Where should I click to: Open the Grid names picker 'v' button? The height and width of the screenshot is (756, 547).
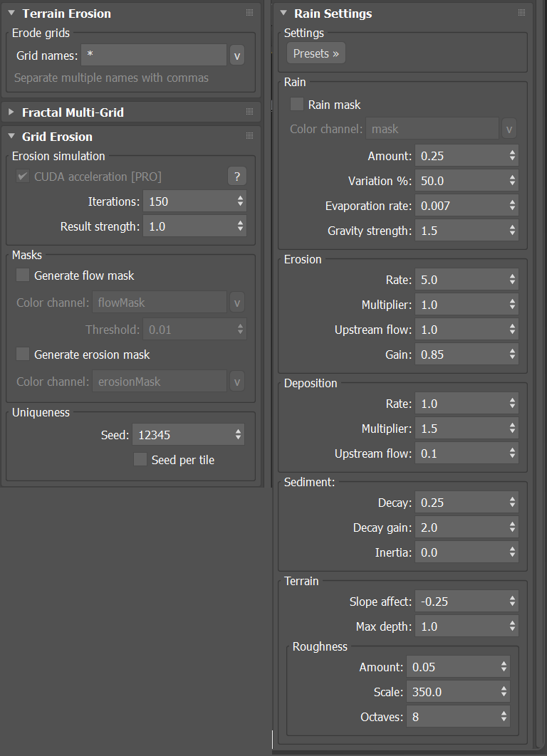(237, 55)
